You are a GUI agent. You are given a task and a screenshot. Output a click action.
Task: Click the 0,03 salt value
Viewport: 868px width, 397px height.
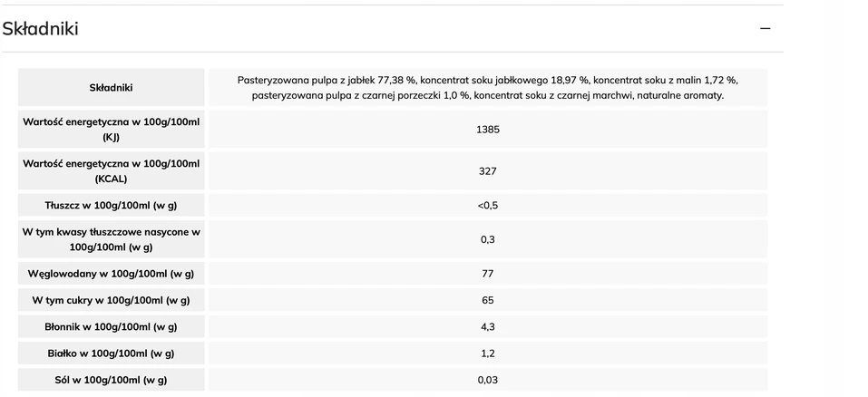(488, 380)
